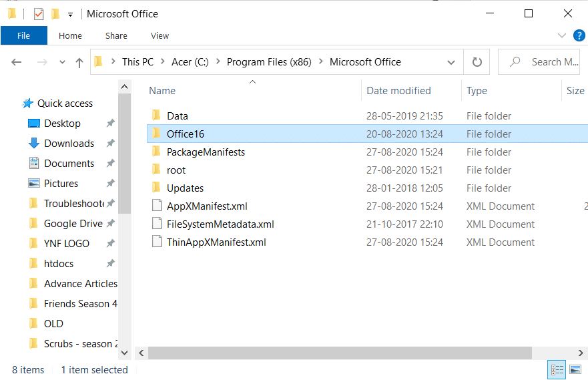Open Documents in navigation pane

[x=69, y=164]
